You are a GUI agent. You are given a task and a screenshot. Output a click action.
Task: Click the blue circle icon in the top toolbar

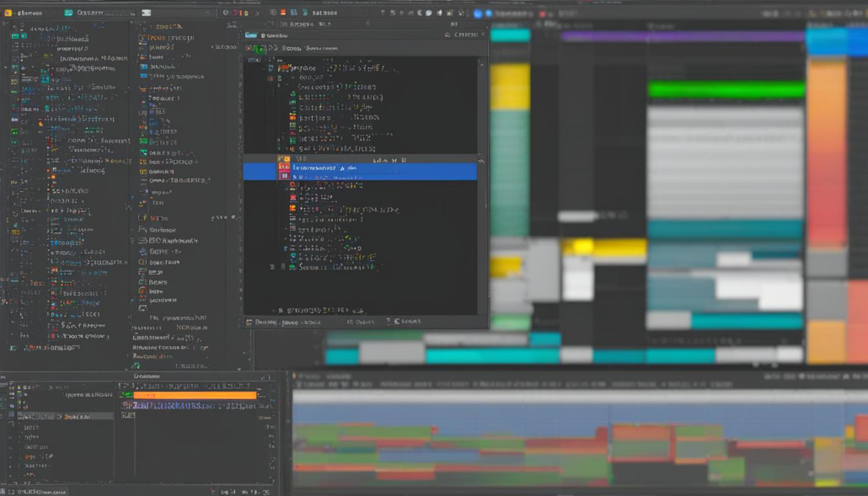pyautogui.click(x=478, y=13)
